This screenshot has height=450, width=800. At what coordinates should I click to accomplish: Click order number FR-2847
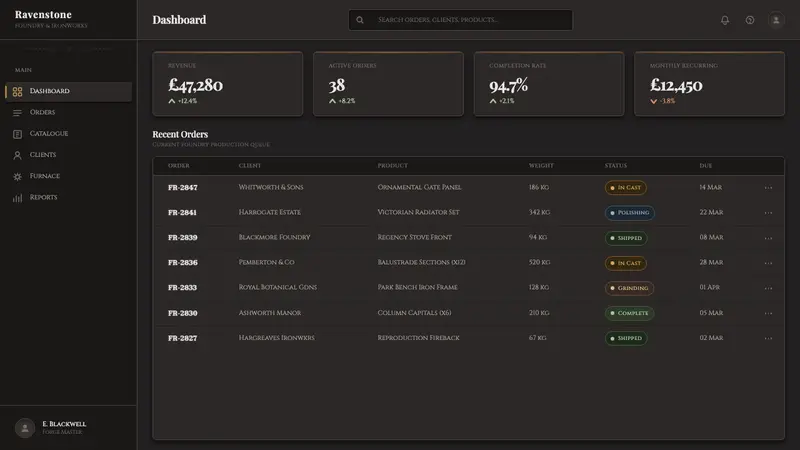pyautogui.click(x=183, y=188)
